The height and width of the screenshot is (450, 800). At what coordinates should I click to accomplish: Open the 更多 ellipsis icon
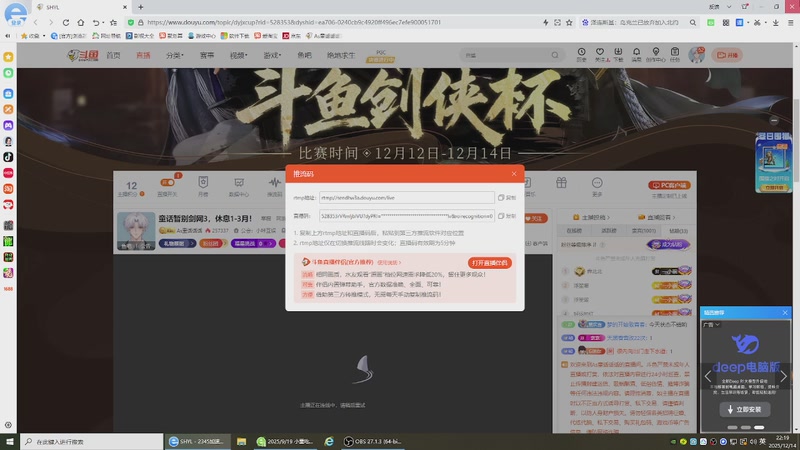point(597,187)
